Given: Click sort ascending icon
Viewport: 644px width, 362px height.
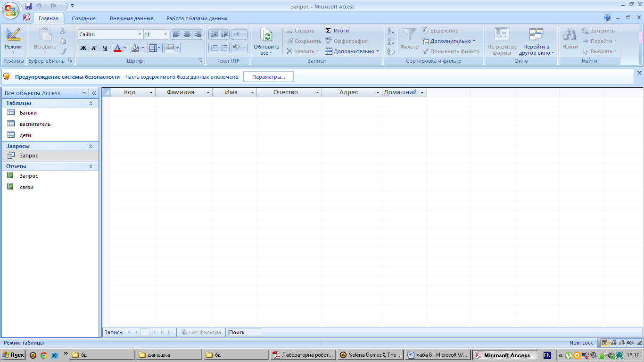Looking at the screenshot, I should (391, 31).
